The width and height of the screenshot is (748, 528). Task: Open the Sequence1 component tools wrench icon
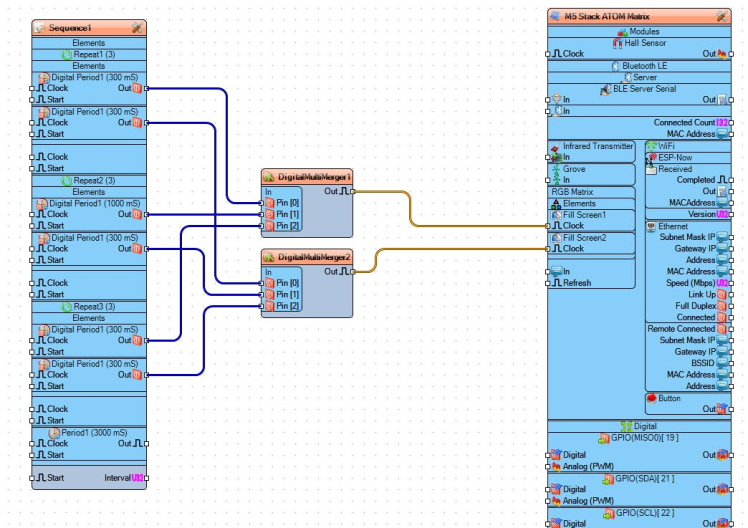click(136, 28)
